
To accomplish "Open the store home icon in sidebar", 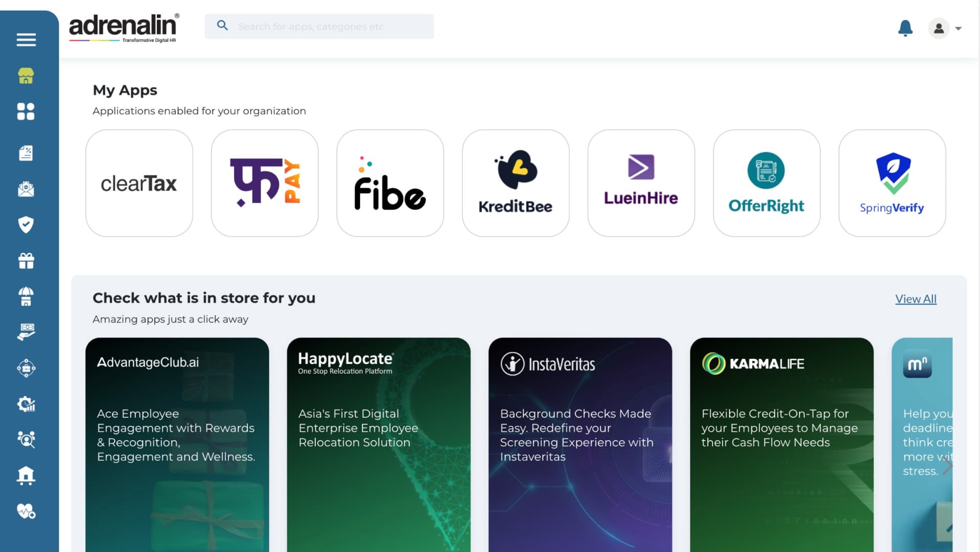I will click(x=26, y=76).
